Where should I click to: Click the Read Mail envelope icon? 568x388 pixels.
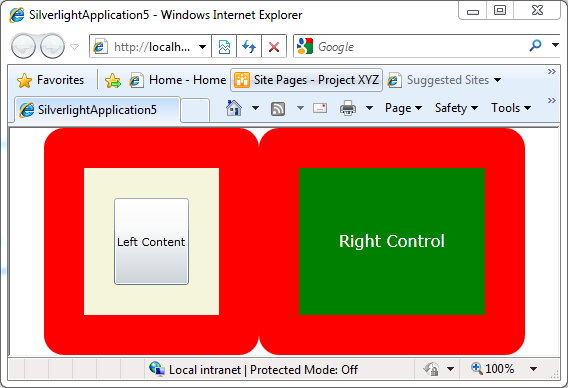320,108
